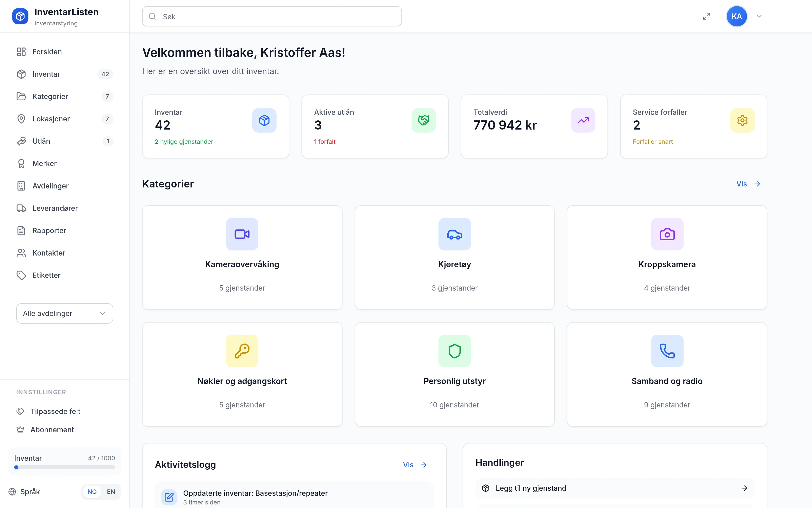The image size is (812, 508).
Task: Toggle fullscreen with the expand arrows icon
Action: coord(706,16)
